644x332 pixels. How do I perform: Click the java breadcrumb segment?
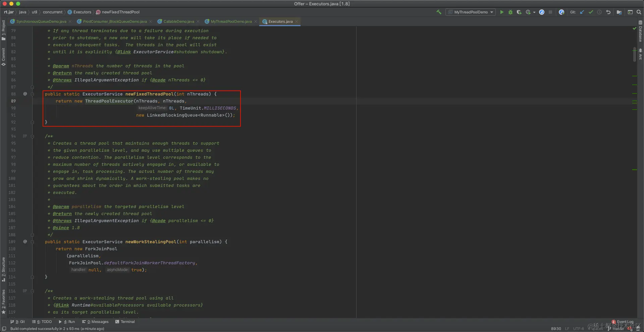pyautogui.click(x=22, y=12)
